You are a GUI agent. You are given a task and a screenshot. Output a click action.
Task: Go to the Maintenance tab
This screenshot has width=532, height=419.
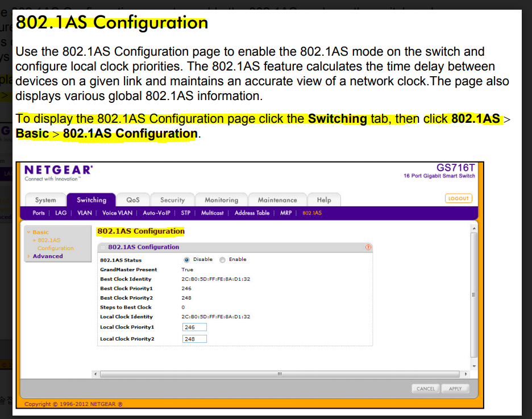pos(277,200)
